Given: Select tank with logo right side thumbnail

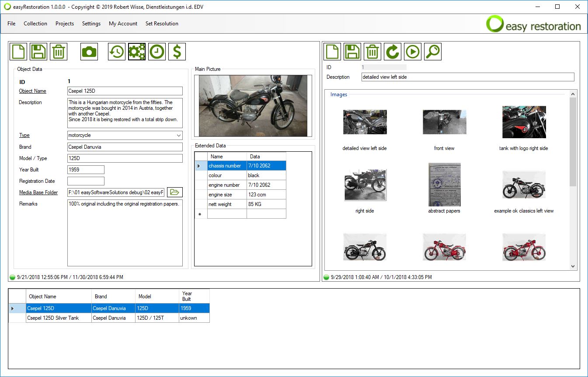Looking at the screenshot, I should 524,122.
